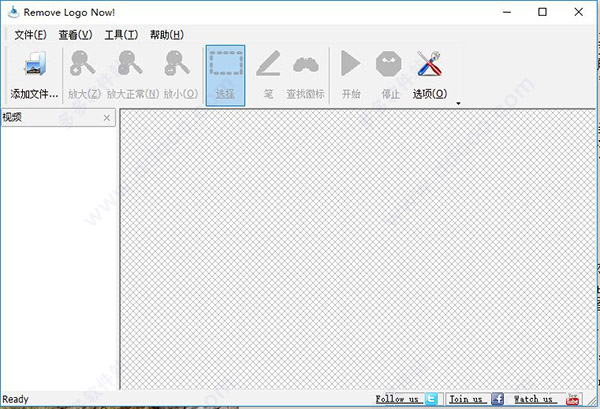The image size is (600, 409).
Task: Click the 视频 panel title
Action: tap(12, 117)
